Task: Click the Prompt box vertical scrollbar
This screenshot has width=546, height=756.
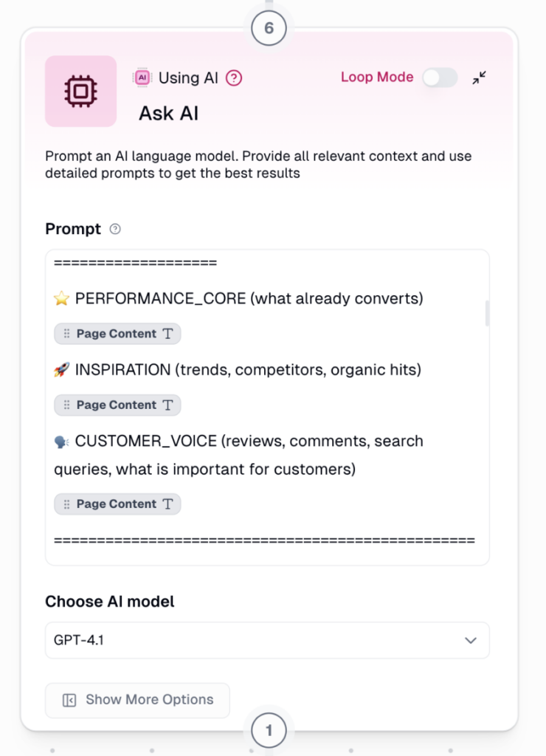Action: (x=487, y=314)
